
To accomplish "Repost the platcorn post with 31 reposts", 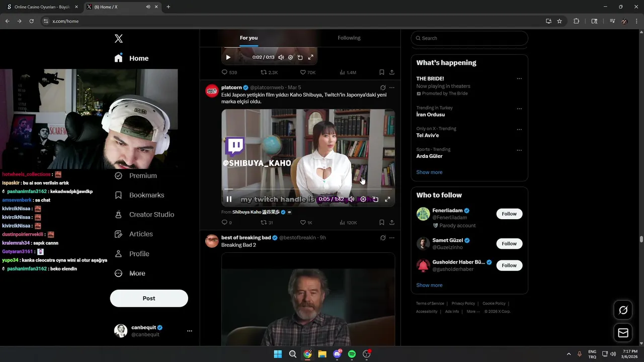I will [263, 222].
